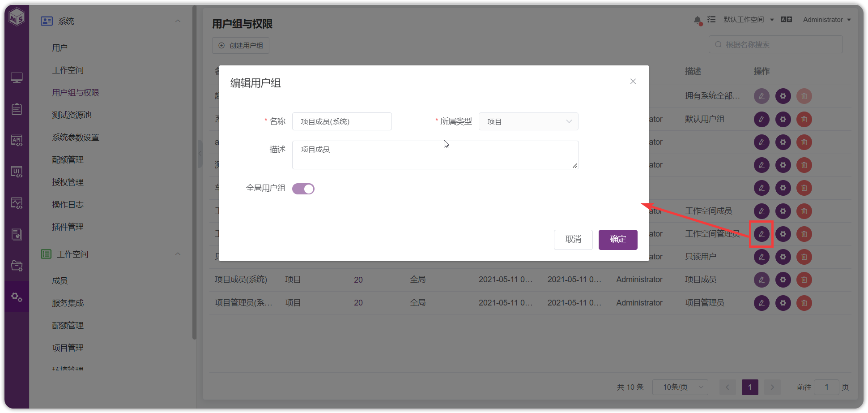Open the Administrator account dropdown
The width and height of the screenshot is (868, 413).
[x=827, y=20]
